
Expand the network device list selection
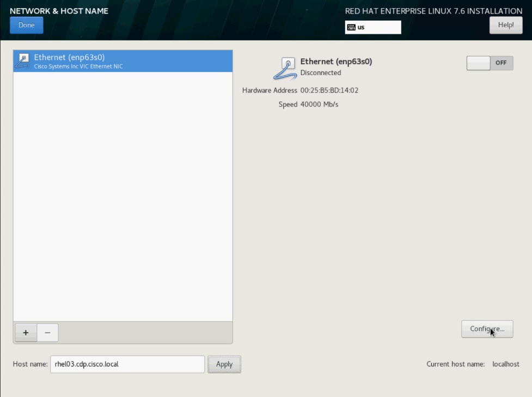pyautogui.click(x=123, y=60)
